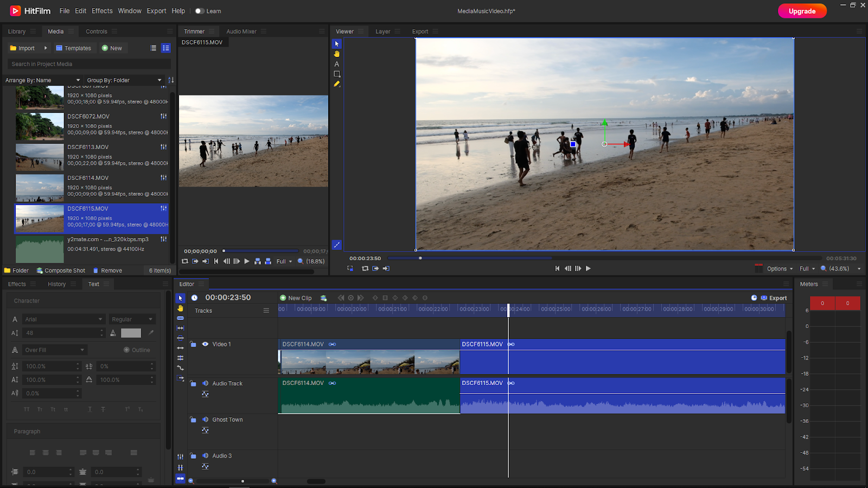Choose the Slide edit tool in Editor
868x488 pixels.
[x=181, y=338]
